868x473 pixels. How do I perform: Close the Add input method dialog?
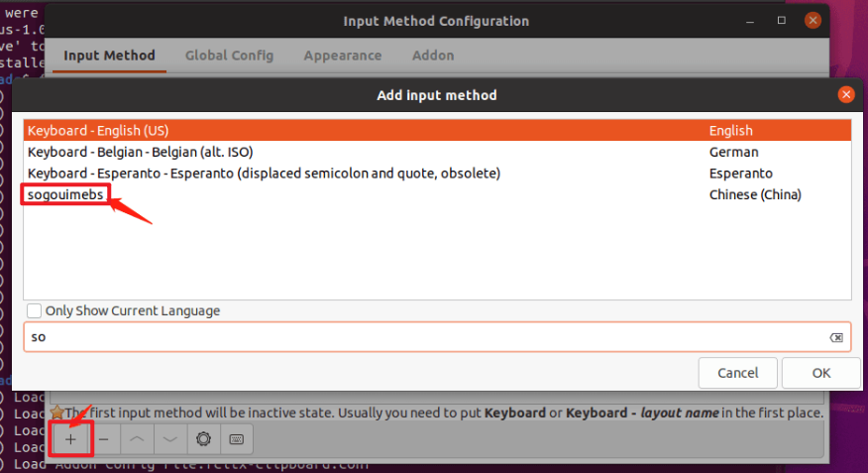click(845, 95)
